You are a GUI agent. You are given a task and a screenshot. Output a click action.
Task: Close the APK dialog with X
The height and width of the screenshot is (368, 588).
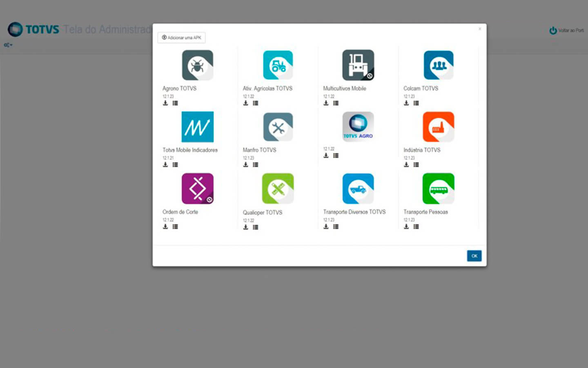pos(480,29)
